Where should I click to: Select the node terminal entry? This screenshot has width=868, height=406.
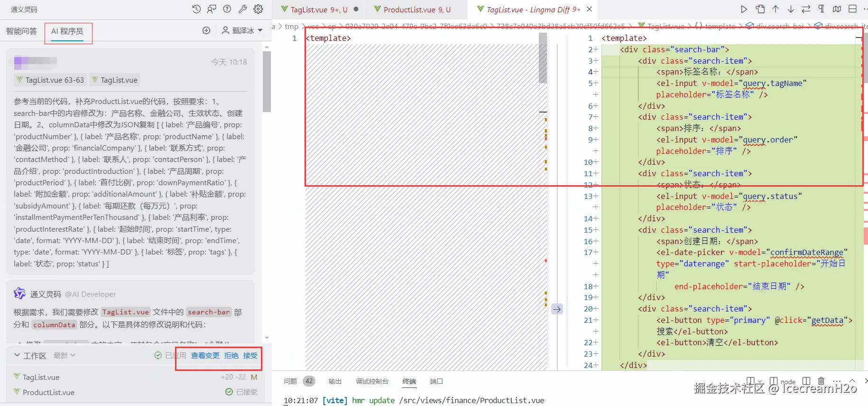(x=783, y=381)
